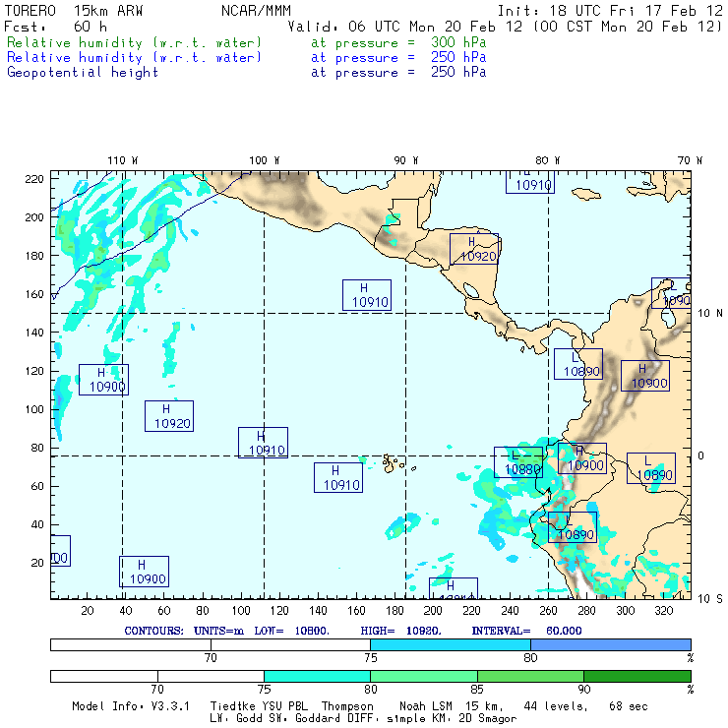
Task: Click the Galapagos Islands outline on the map
Action: [394, 461]
